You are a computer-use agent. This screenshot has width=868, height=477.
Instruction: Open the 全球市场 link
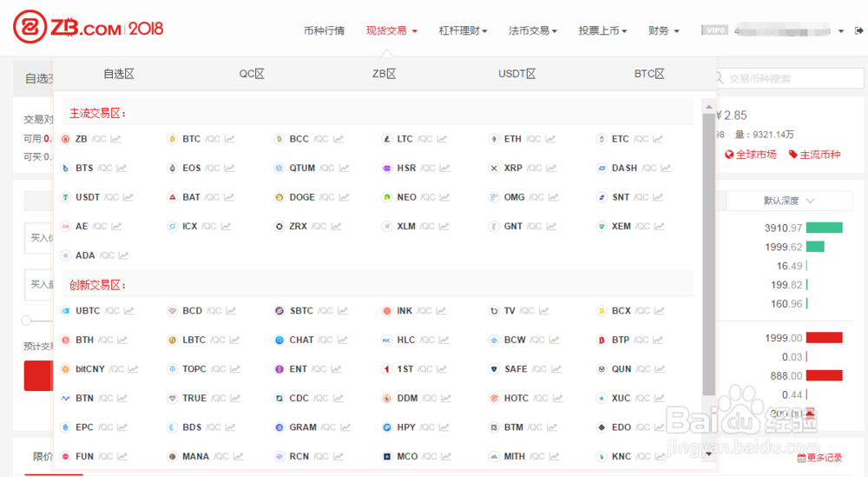[x=751, y=155]
